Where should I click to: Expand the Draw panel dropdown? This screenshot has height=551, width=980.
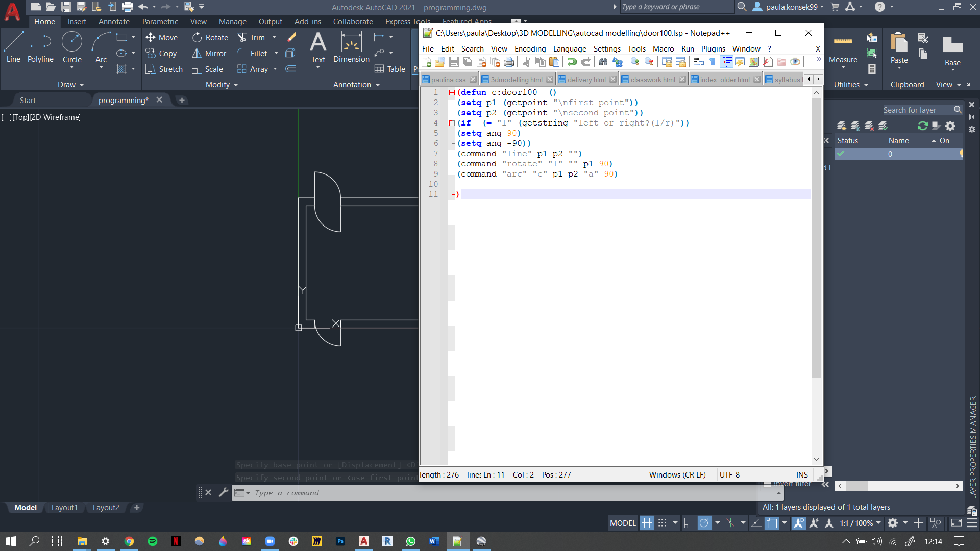[x=69, y=84]
